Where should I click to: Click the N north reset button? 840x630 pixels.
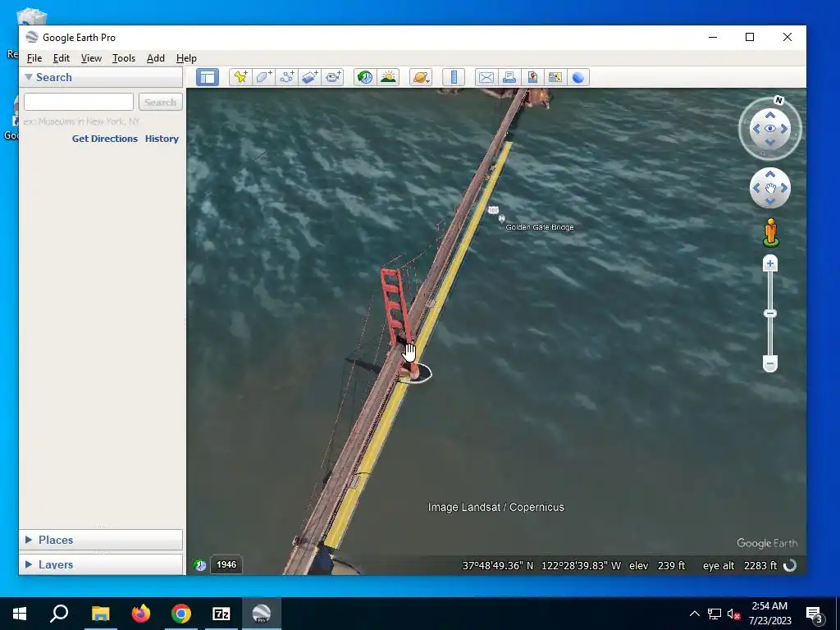779,100
